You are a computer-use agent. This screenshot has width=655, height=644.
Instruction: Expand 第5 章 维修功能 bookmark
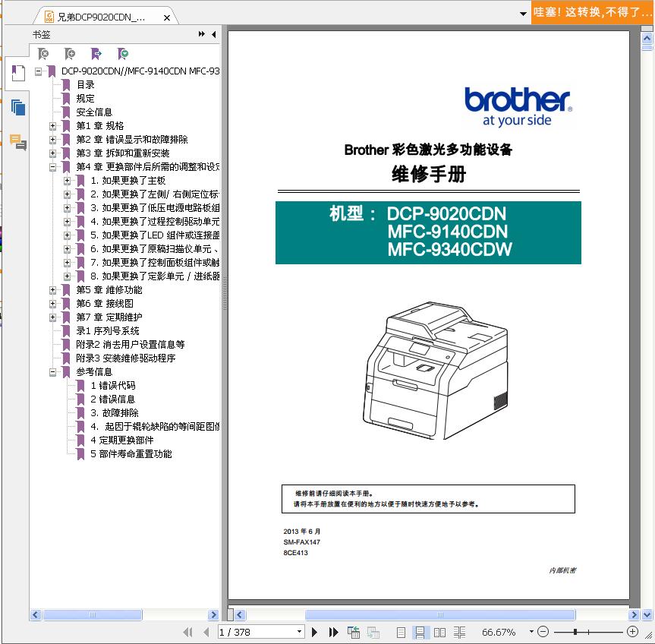(52, 290)
